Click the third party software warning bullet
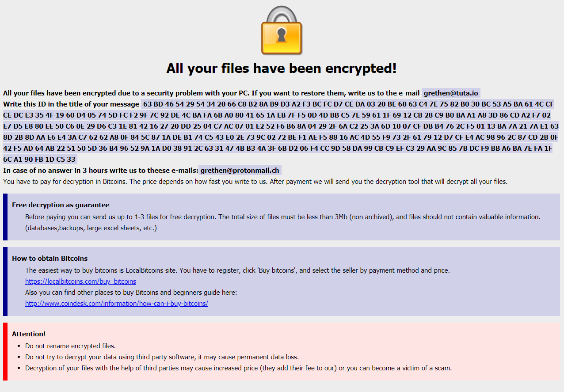The width and height of the screenshot is (564, 392). coord(162,357)
